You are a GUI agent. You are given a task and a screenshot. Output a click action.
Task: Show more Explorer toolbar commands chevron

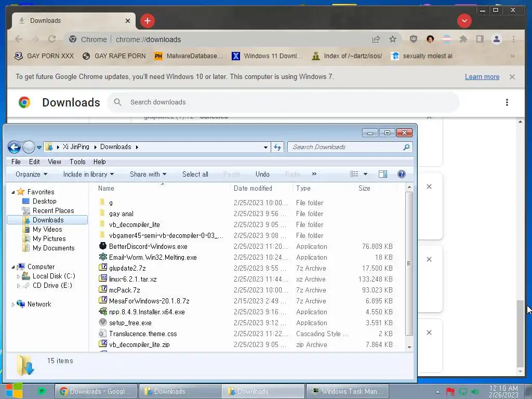(x=314, y=174)
